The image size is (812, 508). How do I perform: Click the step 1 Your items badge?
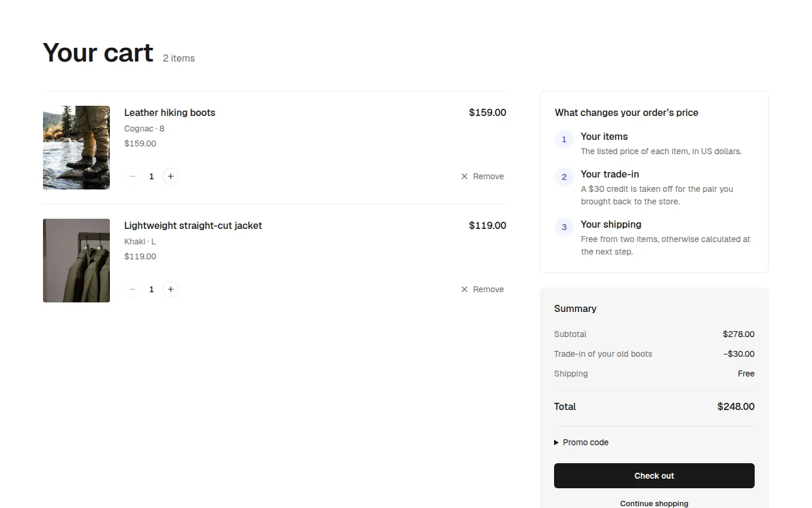click(x=564, y=140)
